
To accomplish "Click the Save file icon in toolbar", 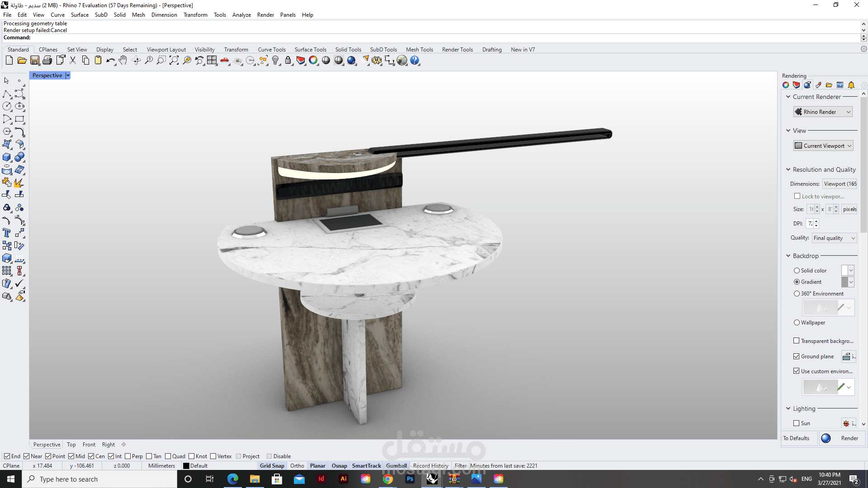I will 35,61.
